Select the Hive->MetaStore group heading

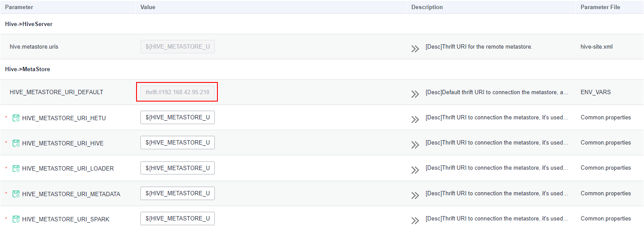point(27,69)
